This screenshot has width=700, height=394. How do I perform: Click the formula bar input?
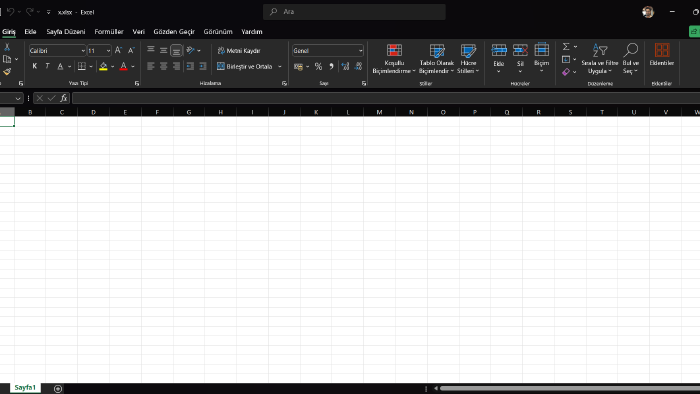pos(386,98)
